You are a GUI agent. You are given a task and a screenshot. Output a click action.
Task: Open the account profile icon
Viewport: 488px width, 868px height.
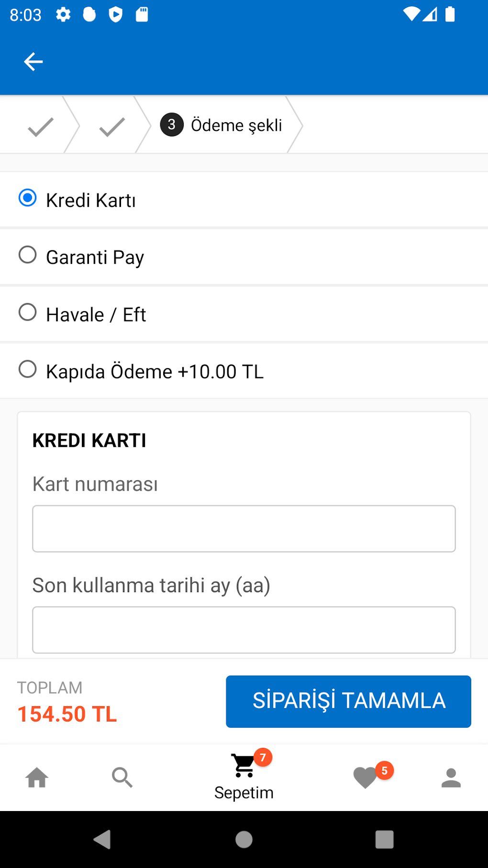point(451,778)
